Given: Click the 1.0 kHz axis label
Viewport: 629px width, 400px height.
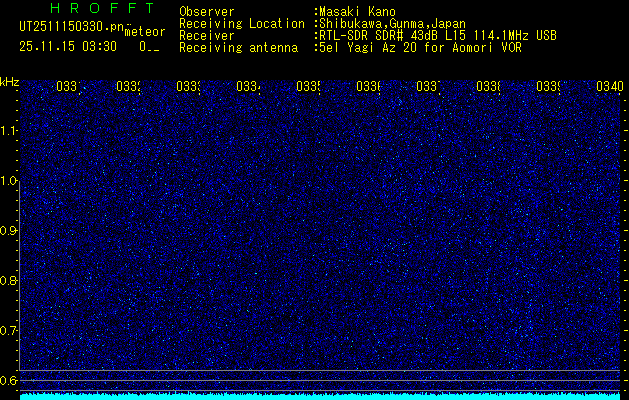Looking at the screenshot, I should (9, 181).
